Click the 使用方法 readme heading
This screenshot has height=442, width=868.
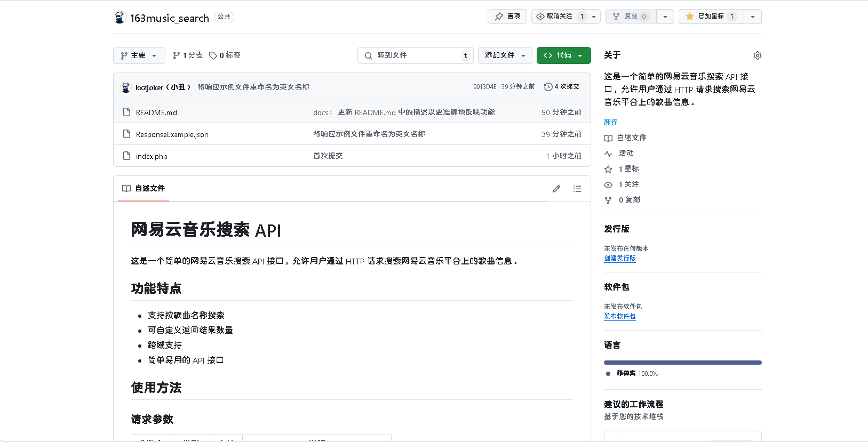(x=156, y=388)
